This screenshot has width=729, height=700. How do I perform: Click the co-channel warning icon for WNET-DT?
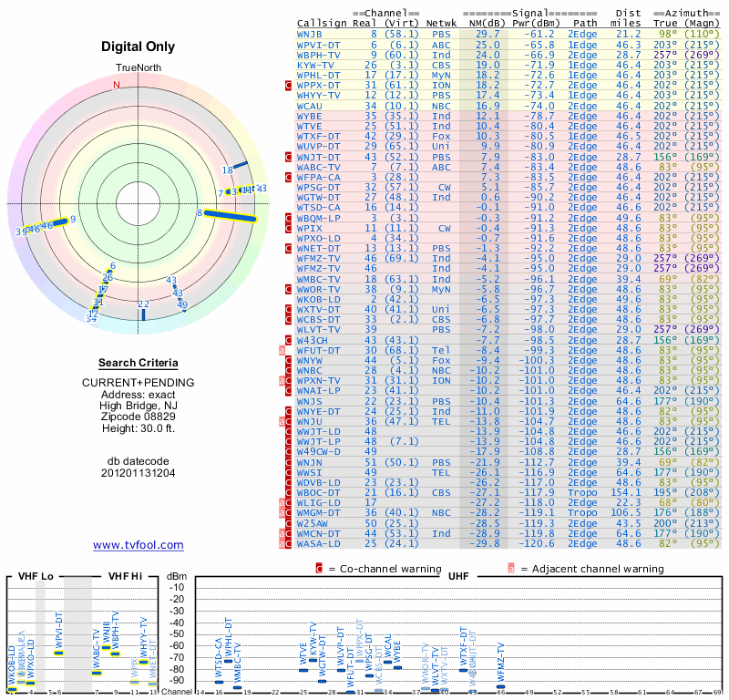point(289,249)
